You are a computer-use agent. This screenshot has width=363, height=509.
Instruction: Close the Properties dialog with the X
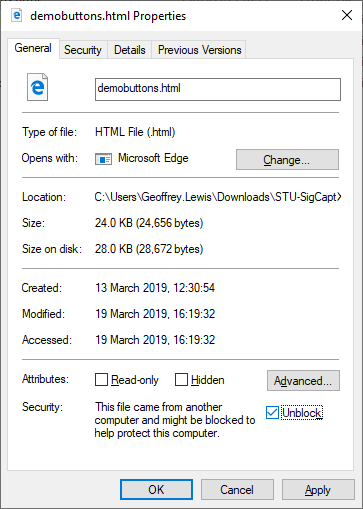tap(347, 15)
